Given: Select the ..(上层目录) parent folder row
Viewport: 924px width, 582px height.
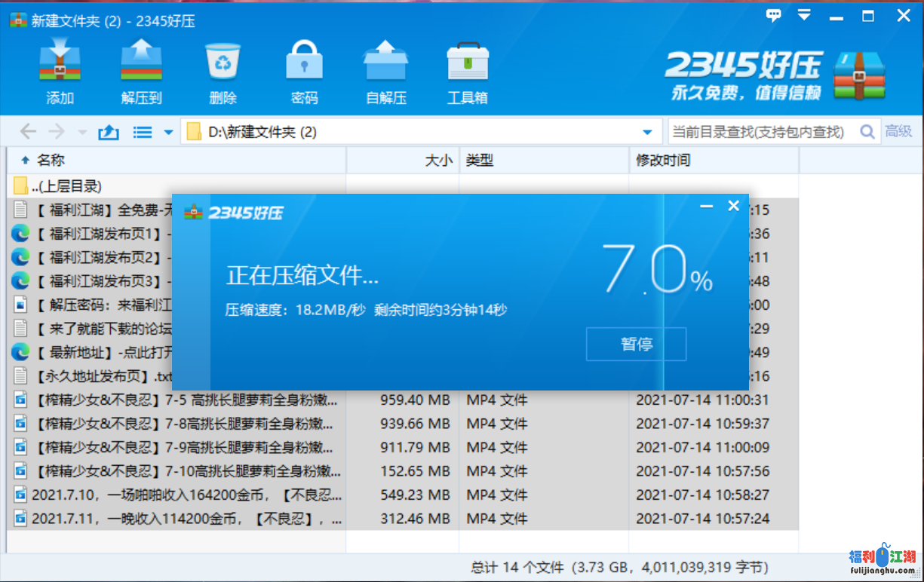Looking at the screenshot, I should click(x=66, y=186).
